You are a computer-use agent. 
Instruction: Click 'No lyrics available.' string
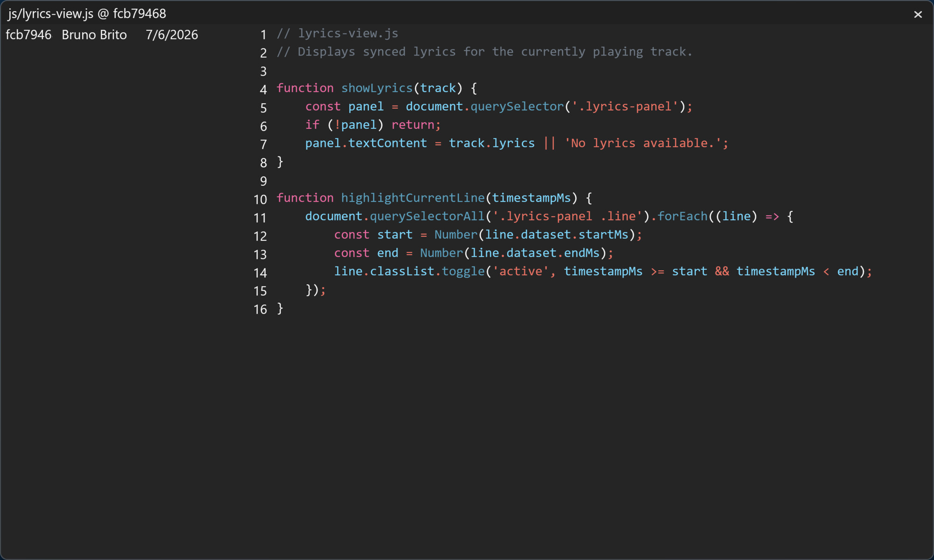643,143
